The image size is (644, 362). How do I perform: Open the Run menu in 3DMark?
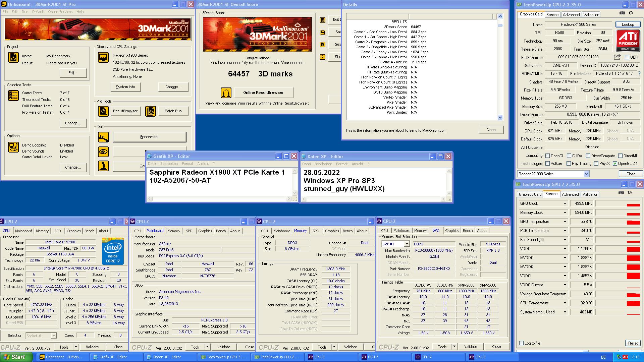click(x=25, y=12)
